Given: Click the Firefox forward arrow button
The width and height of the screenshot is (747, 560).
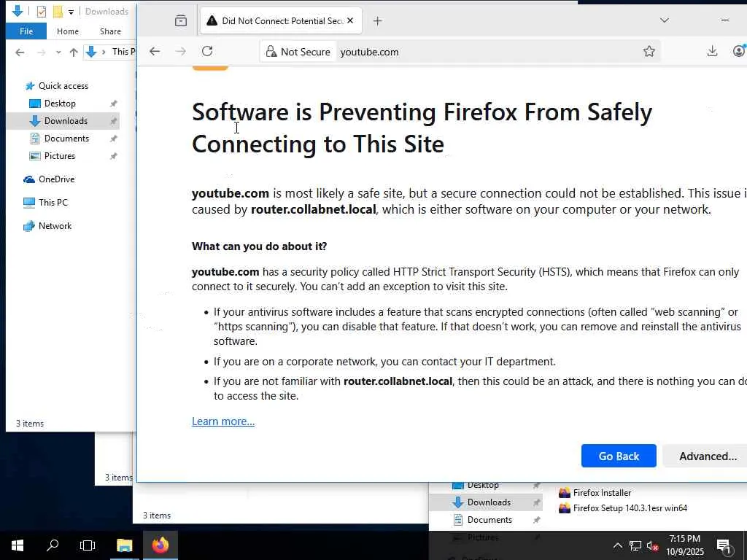Looking at the screenshot, I should (181, 52).
